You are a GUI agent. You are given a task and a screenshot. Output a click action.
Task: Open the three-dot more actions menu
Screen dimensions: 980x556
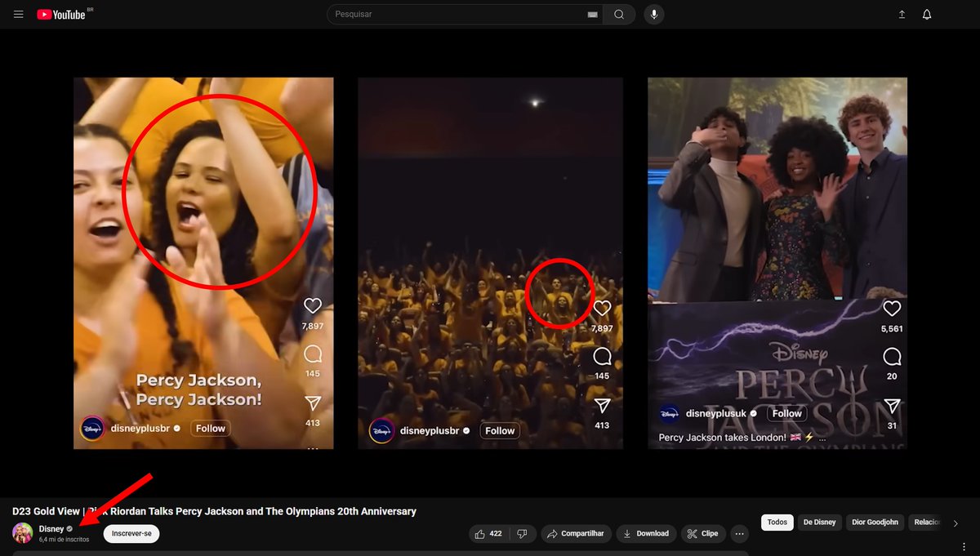[740, 534]
